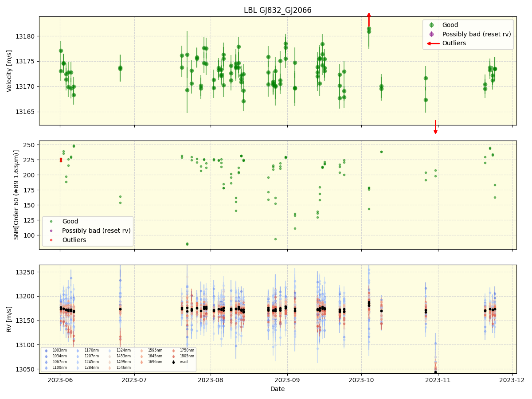The image size is (532, 399).
Task: Click the plot title LBL GJ832_GJ2066
Action: click(x=278, y=10)
